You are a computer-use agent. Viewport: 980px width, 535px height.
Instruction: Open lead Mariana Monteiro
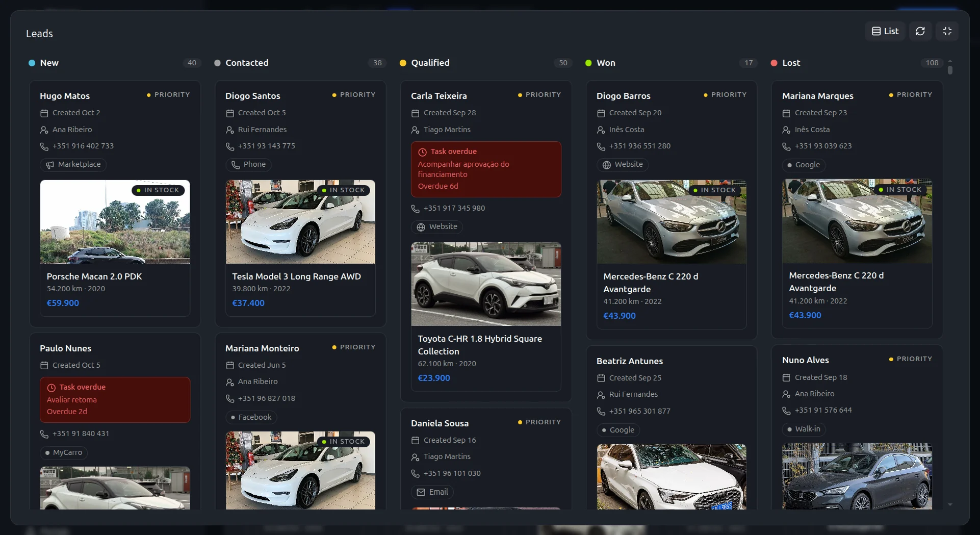(x=262, y=348)
